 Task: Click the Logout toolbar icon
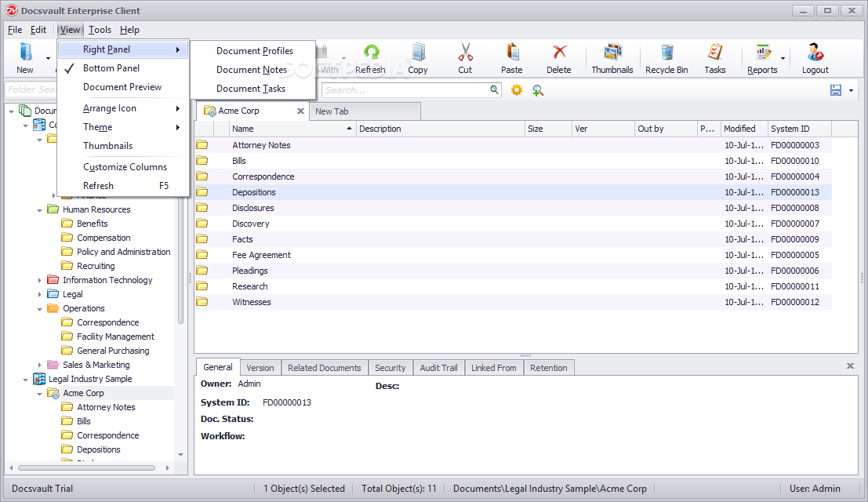click(815, 52)
